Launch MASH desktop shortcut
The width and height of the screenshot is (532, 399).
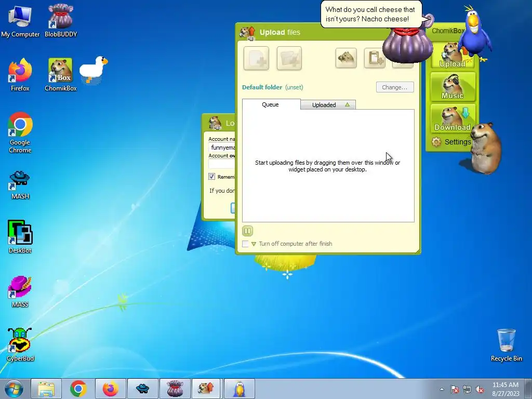[20, 185]
